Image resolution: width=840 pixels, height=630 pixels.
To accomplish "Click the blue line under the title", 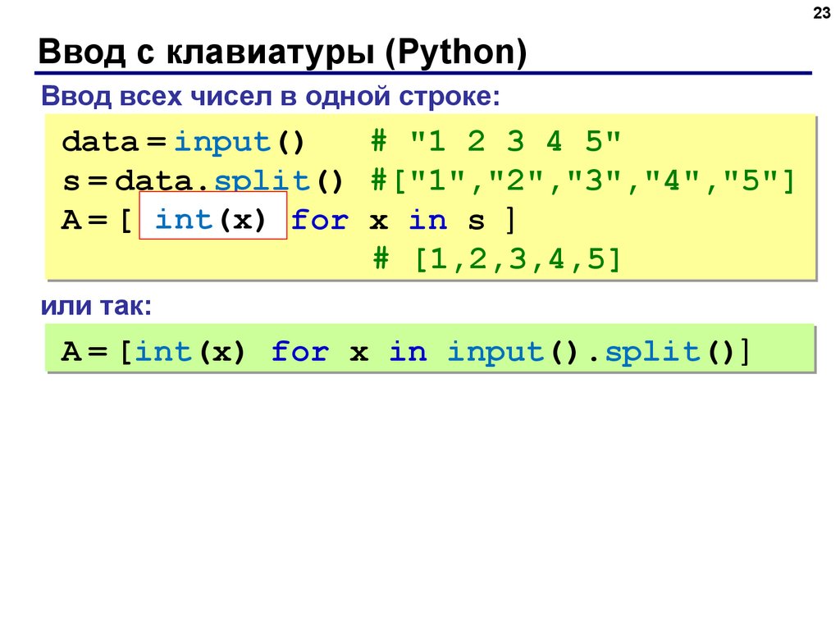I will (x=423, y=73).
